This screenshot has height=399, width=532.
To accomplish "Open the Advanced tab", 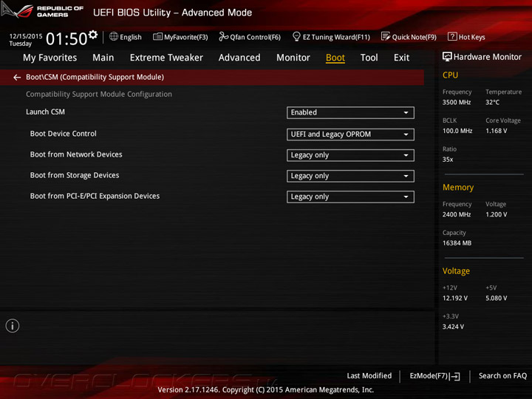I will point(239,58).
